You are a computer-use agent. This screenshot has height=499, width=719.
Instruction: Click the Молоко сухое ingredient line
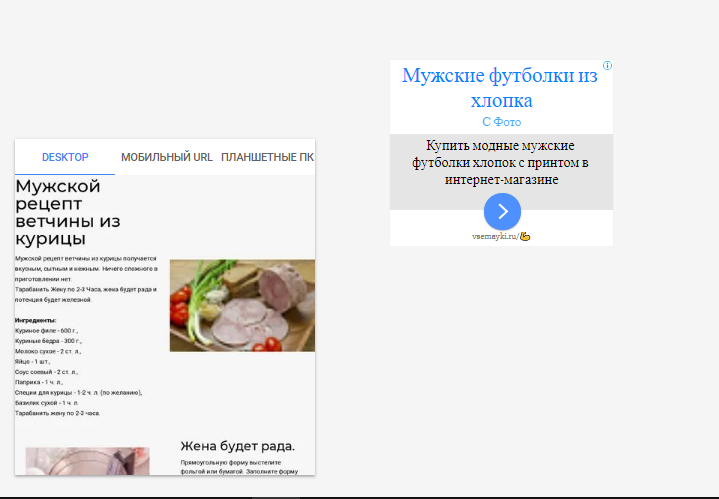48,351
